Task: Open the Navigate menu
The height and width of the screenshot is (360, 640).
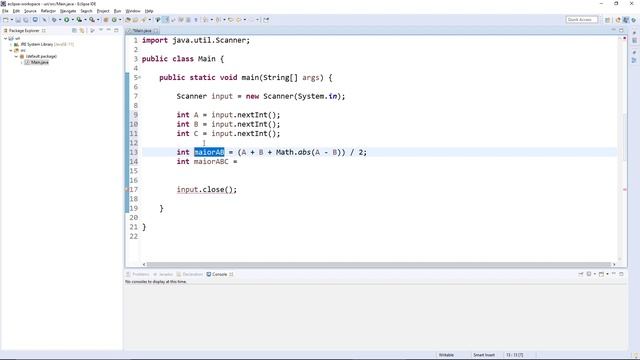Action: (68, 11)
